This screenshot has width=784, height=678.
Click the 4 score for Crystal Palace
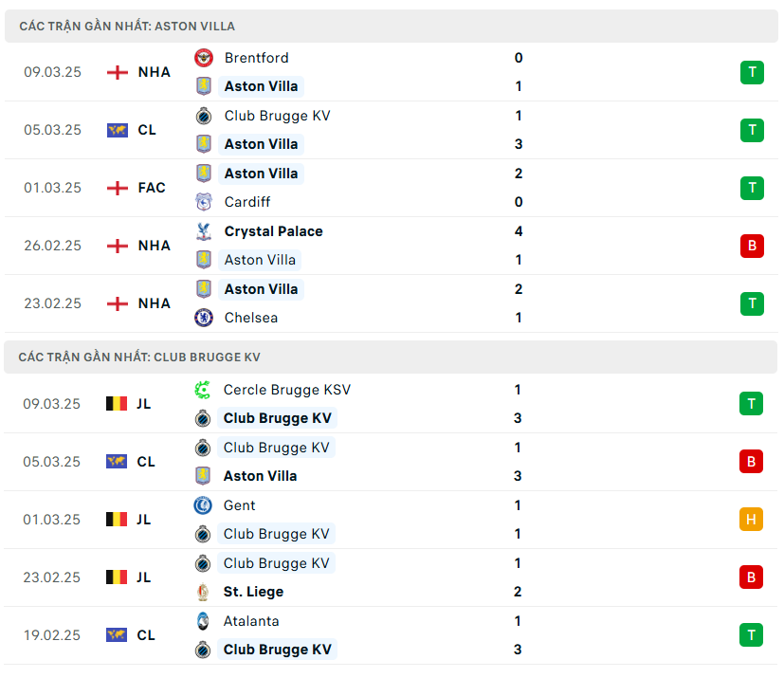519,231
